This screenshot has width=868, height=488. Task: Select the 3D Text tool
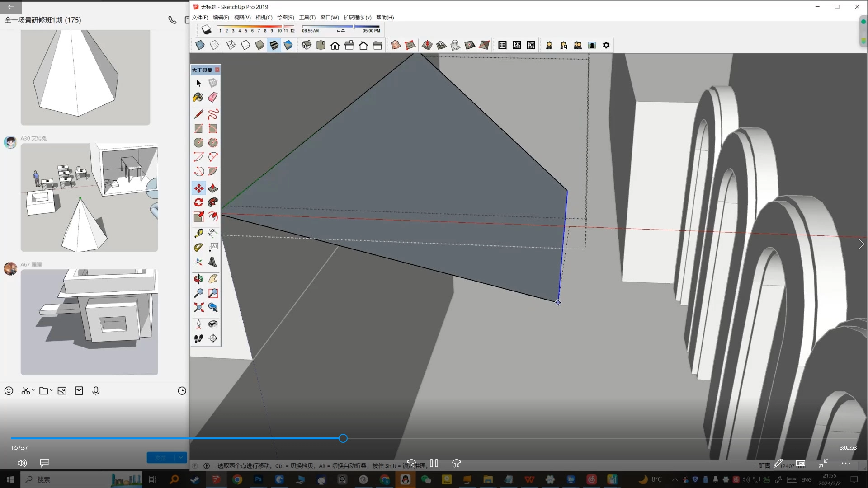[213, 262]
